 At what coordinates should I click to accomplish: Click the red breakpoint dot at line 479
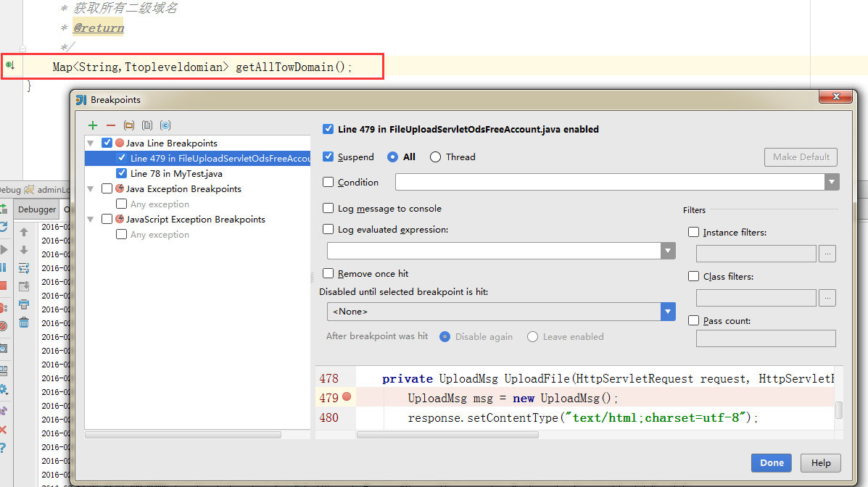click(347, 397)
